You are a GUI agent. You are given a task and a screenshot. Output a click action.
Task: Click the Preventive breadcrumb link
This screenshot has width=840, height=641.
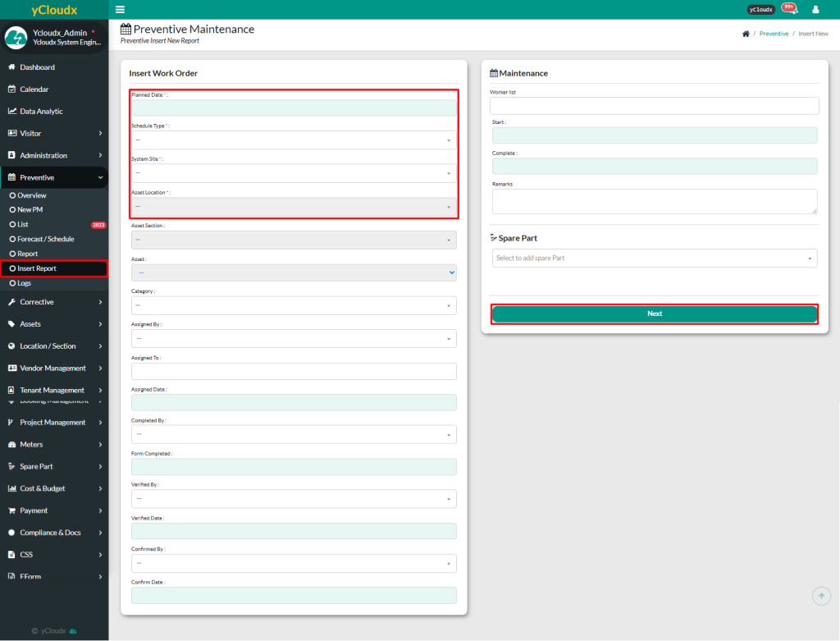774,34
